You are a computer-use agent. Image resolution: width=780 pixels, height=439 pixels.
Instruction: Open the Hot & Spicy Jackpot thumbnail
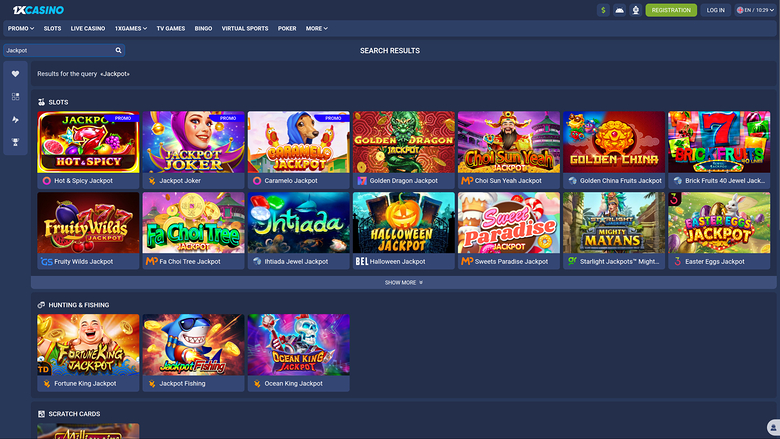point(88,142)
